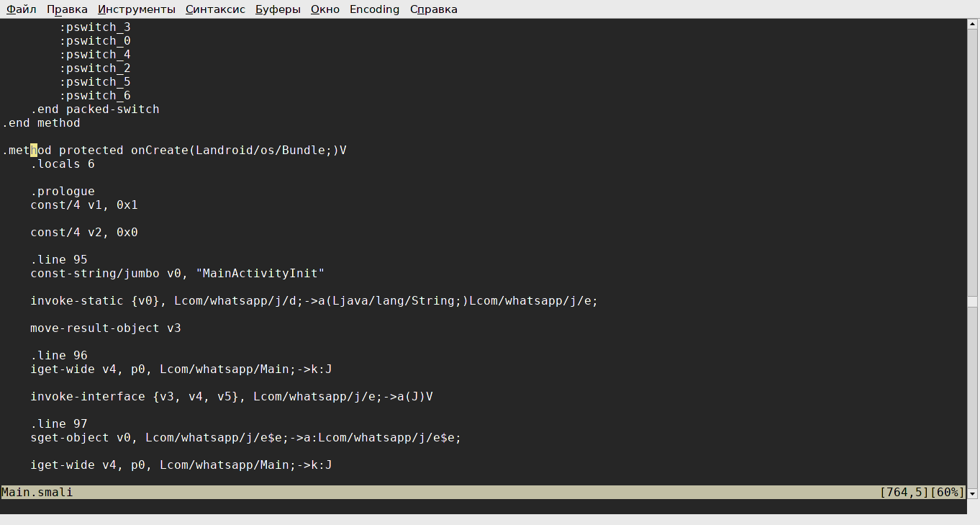Place cursor on "move-result-object v3"

(x=105, y=328)
